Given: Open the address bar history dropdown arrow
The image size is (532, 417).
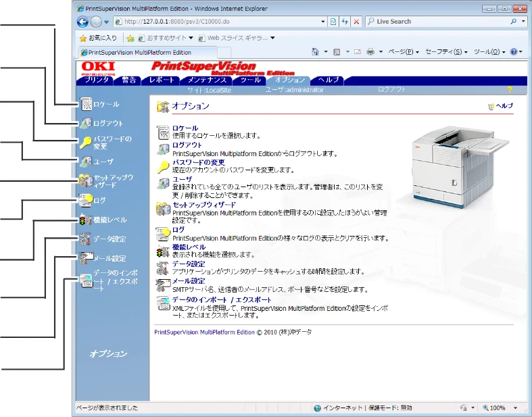Looking at the screenshot, I should point(323,22).
